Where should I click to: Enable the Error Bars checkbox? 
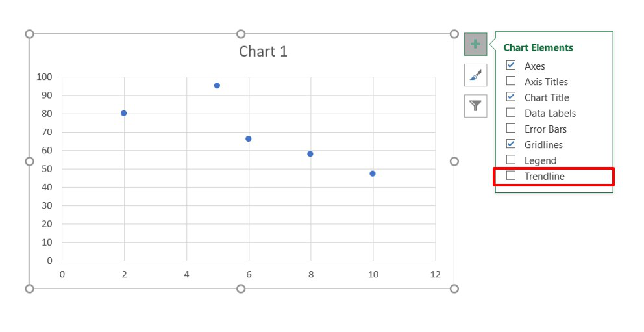pyautogui.click(x=511, y=129)
